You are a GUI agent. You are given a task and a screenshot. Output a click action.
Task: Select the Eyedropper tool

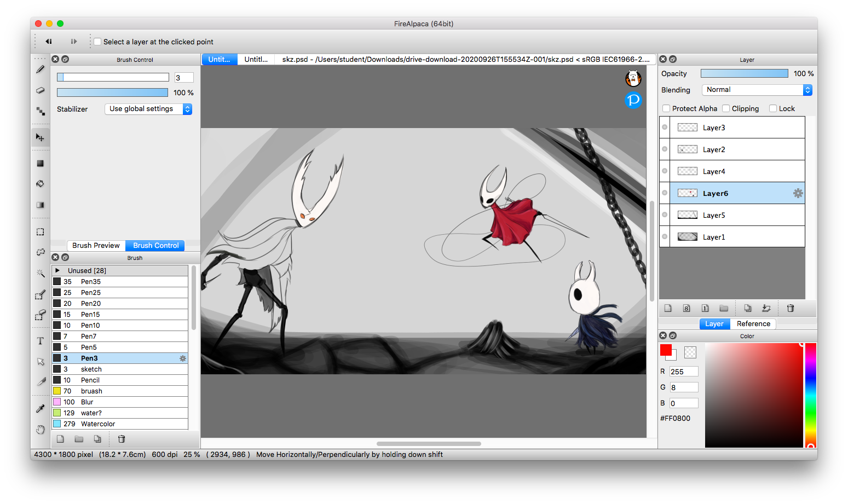(x=40, y=408)
